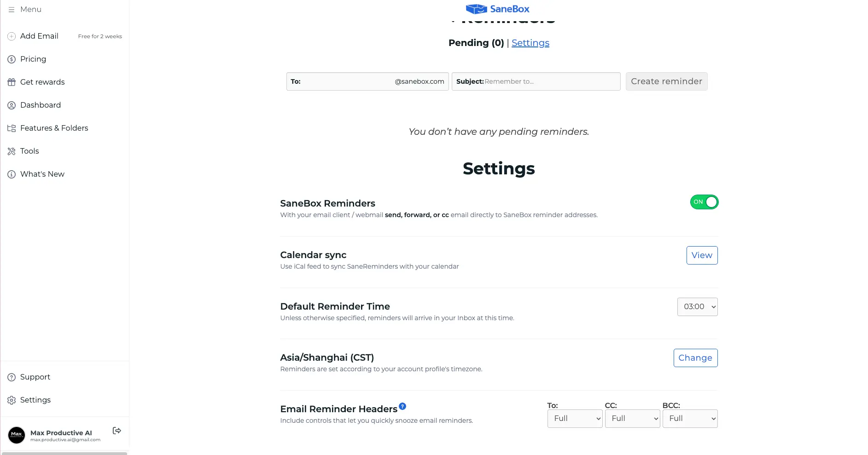
Task: Click the sidebar horizontal scrollbar
Action: 64,453
